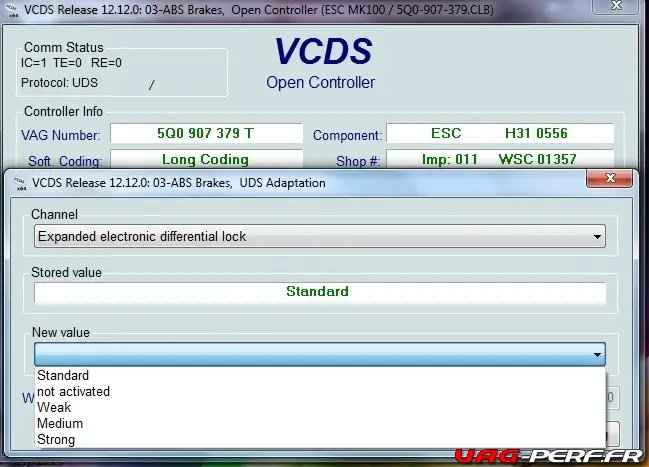Screen dimensions: 649x467
Task: Click the 'New value' label
Action: click(60, 332)
